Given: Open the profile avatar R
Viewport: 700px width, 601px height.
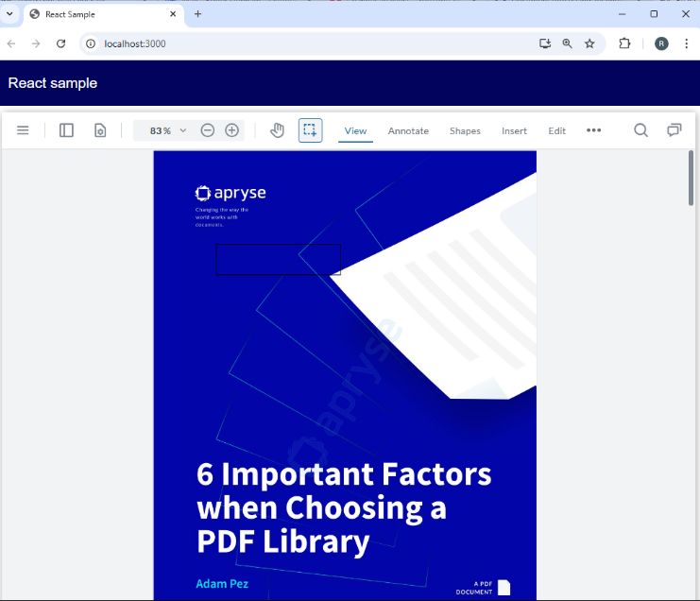Looking at the screenshot, I should coord(661,43).
